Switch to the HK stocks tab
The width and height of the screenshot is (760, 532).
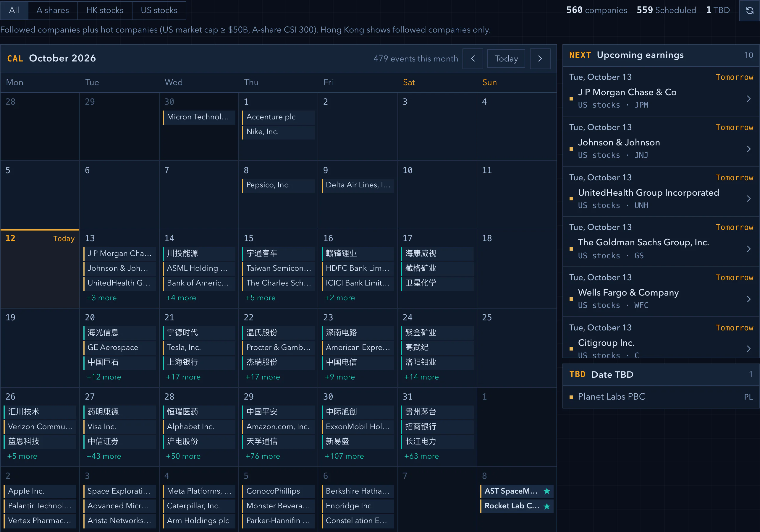[105, 10]
